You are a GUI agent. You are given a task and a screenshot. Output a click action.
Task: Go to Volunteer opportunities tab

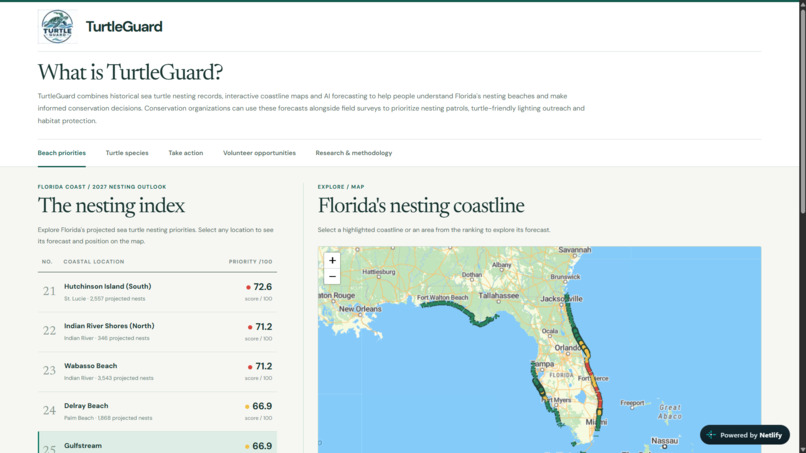pyautogui.click(x=259, y=153)
